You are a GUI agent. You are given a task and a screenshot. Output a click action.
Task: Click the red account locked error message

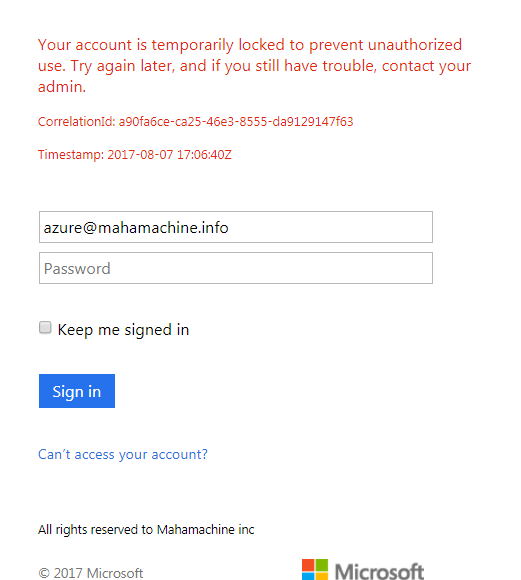(x=255, y=65)
